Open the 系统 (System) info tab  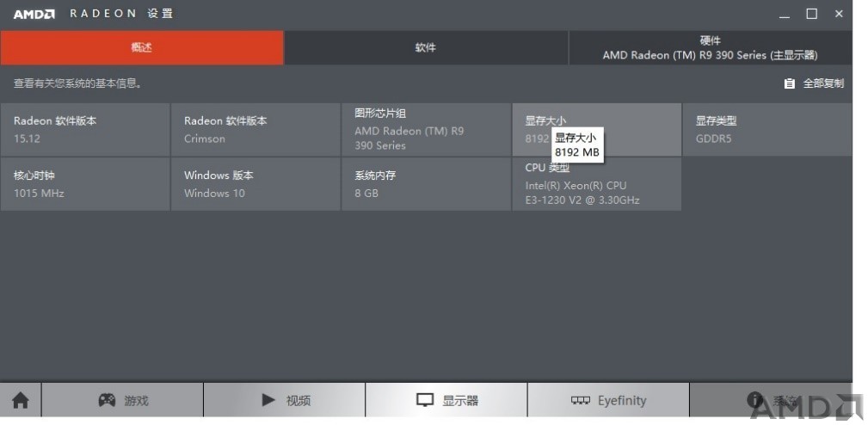771,400
